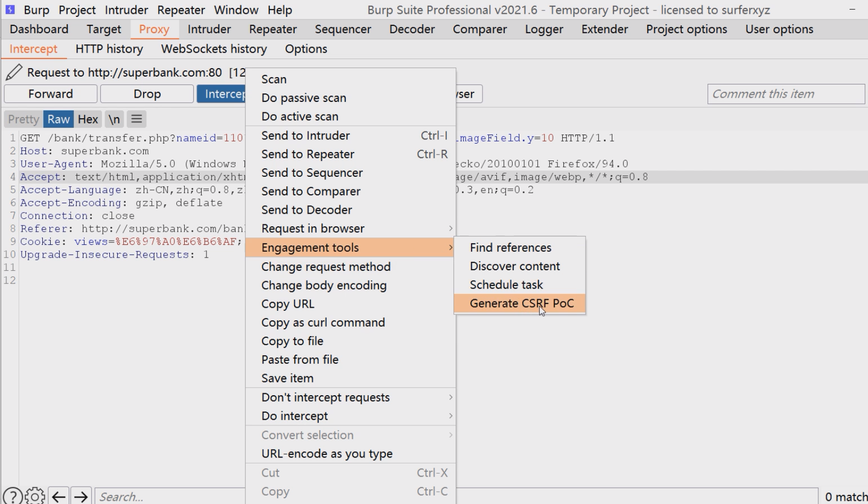Enable URL-encode as you type
The width and height of the screenshot is (868, 504).
(351, 454)
